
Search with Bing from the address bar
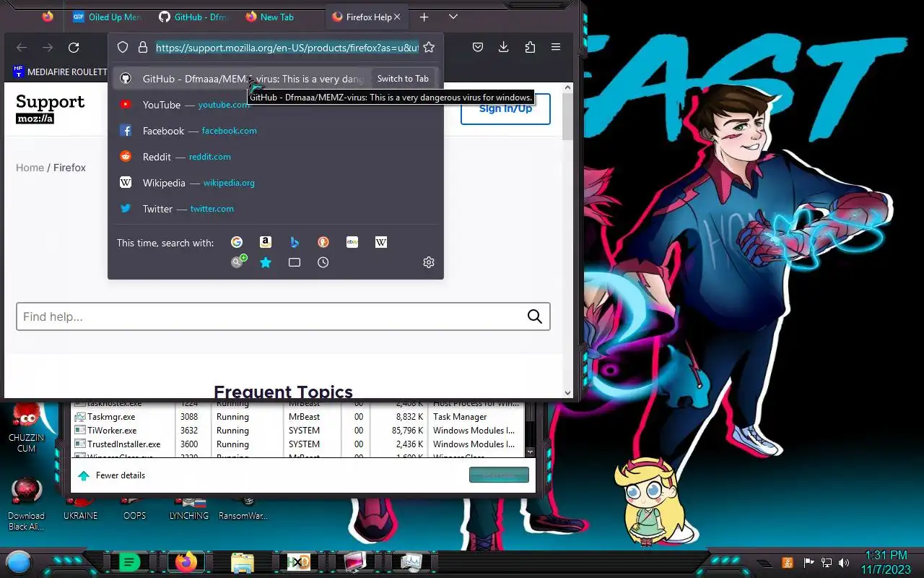pos(295,242)
